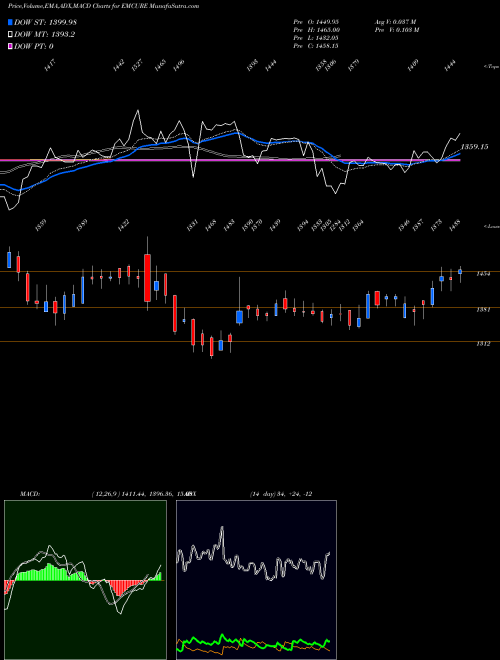The width and height of the screenshot is (500, 660).
Task: Click the 1417 top value label
Action: (50, 66)
